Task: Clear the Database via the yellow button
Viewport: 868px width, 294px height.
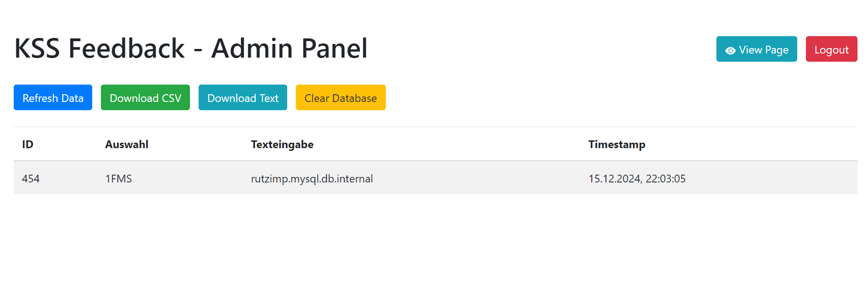Action: click(x=341, y=97)
